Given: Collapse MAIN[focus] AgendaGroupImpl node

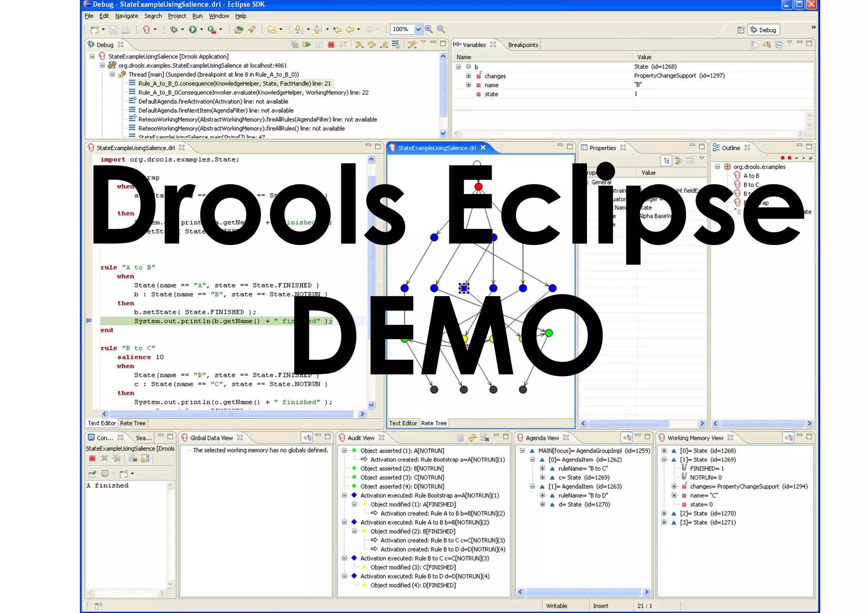Looking at the screenshot, I should pos(523,450).
